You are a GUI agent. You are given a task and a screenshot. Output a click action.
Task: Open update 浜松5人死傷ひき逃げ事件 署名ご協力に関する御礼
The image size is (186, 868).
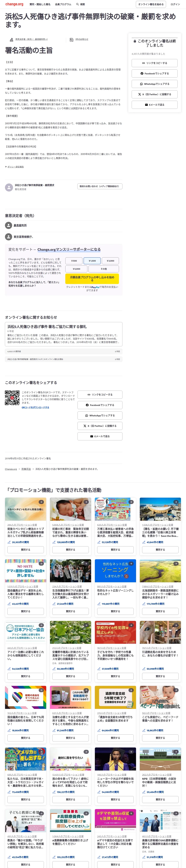click(x=63, y=335)
